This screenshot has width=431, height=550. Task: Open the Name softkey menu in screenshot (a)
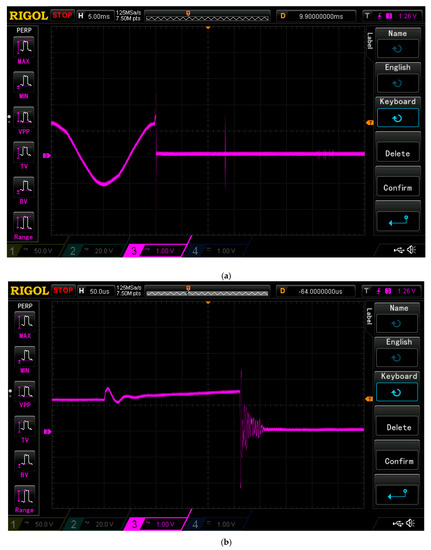[x=398, y=43]
